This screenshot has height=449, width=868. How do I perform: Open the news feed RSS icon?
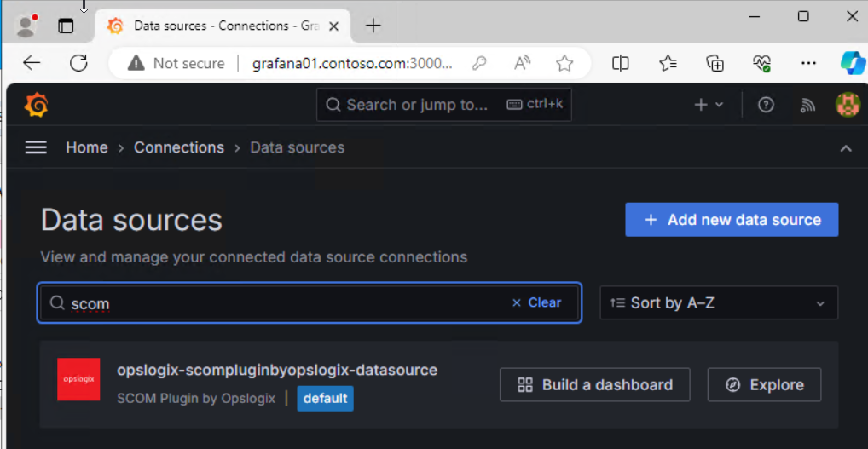(x=807, y=105)
